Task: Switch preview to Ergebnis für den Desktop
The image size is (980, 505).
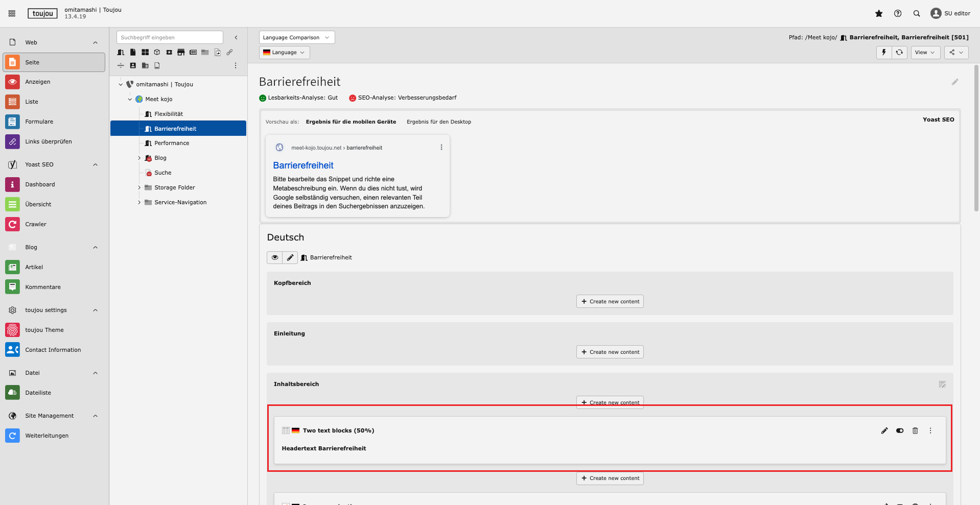Action: [438, 122]
